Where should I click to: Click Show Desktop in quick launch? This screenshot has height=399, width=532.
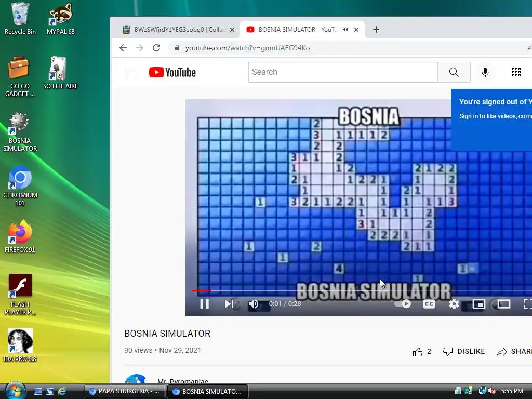click(37, 392)
